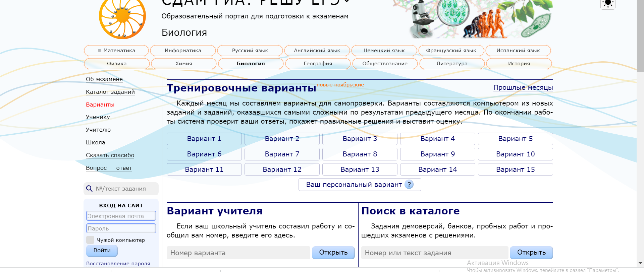Viewport: 644px width, 272px height.
Task: Switch to Химия subject
Action: (184, 64)
